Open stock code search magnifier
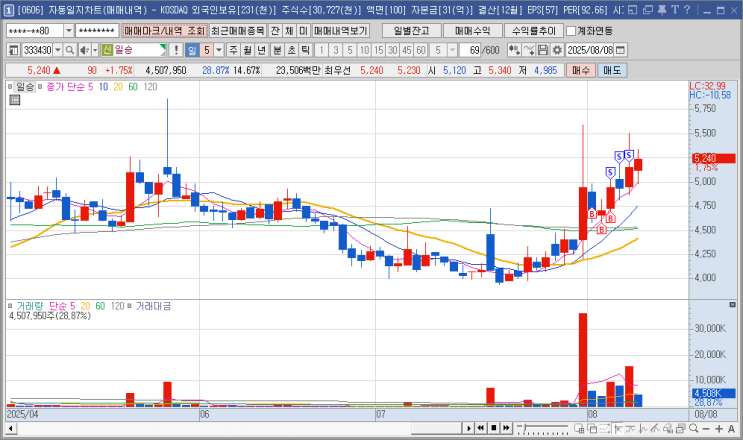Screen dimensions: 743x440 [x=70, y=50]
